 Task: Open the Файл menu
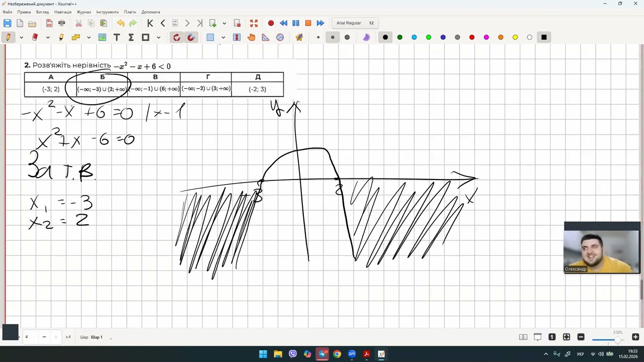coord(7,12)
